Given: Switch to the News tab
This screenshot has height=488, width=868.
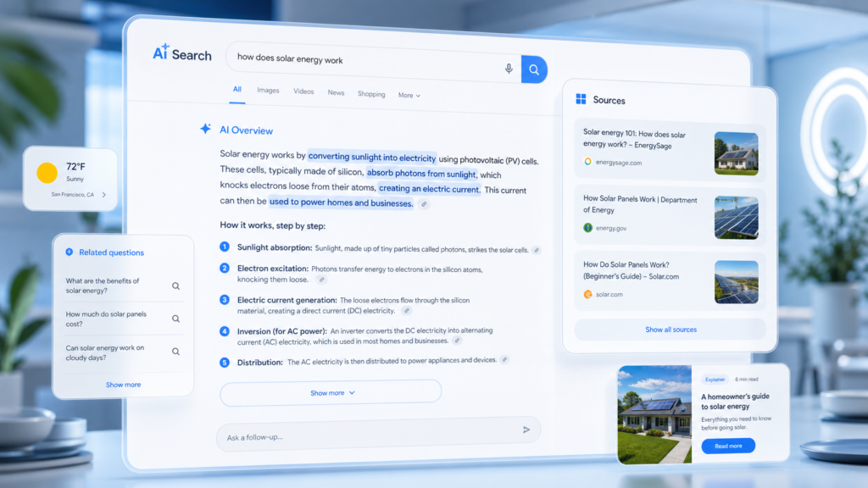Looking at the screenshot, I should [336, 92].
